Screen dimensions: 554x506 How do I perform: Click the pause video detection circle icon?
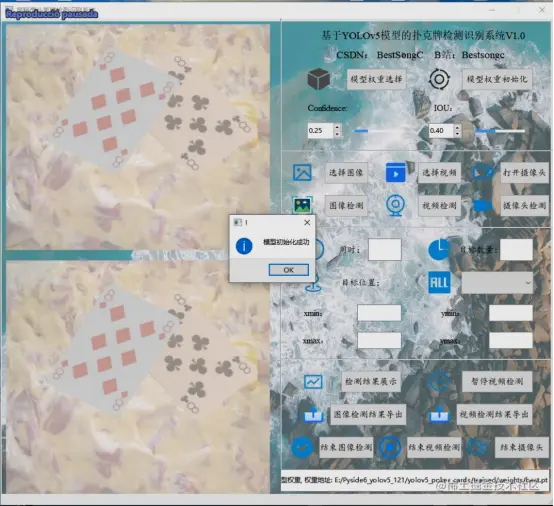440,382
